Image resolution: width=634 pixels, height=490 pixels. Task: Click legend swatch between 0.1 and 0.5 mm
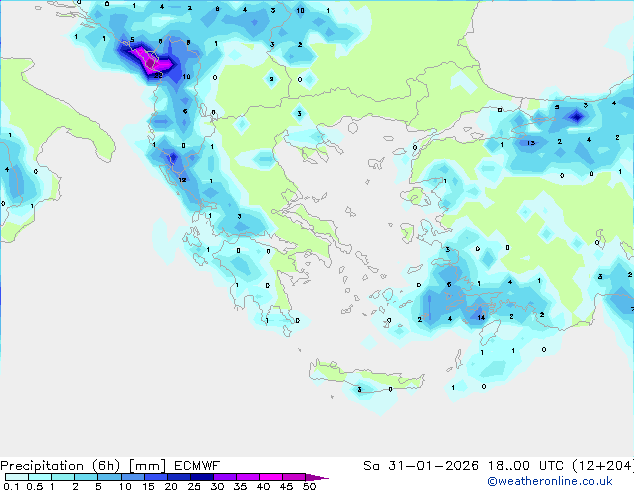[x=17, y=477]
